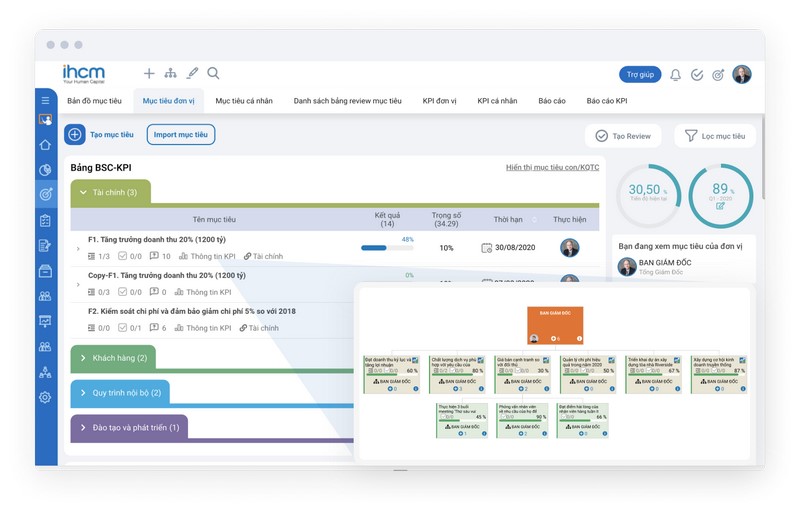The height and width of the screenshot is (514, 800).
Task: Open search with the magnifier icon
Action: 213,74
